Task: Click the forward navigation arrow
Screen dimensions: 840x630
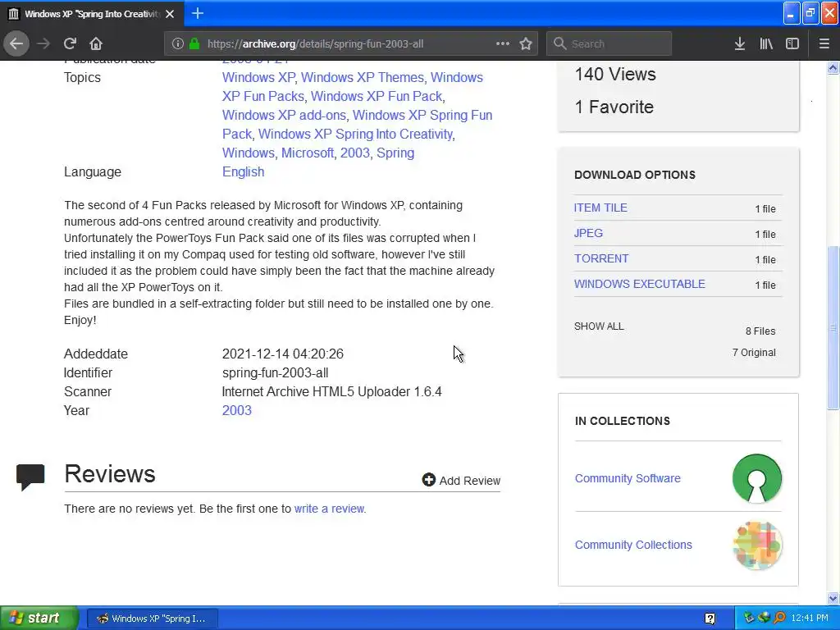Action: click(43, 44)
